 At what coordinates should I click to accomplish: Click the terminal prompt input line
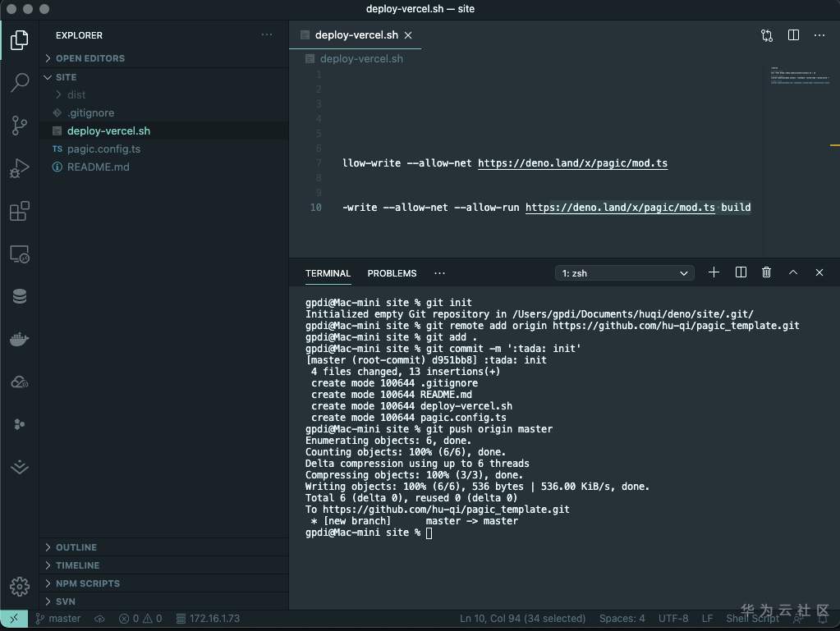(369, 533)
